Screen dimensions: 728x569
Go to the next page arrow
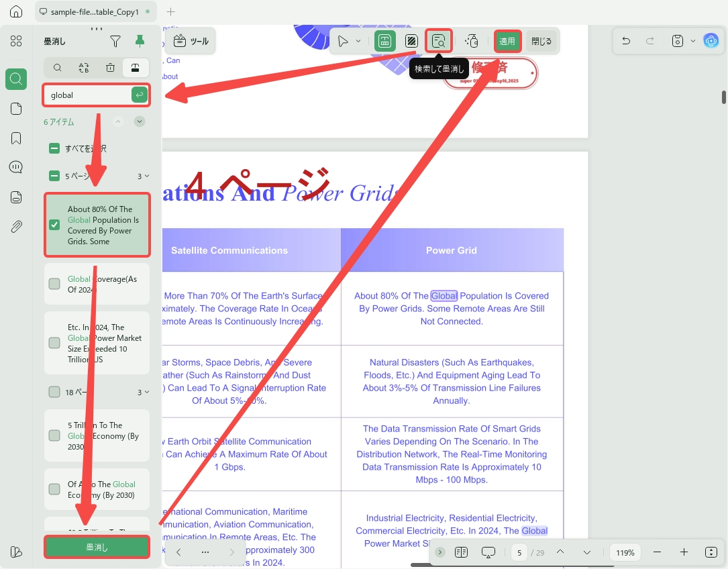(x=587, y=552)
